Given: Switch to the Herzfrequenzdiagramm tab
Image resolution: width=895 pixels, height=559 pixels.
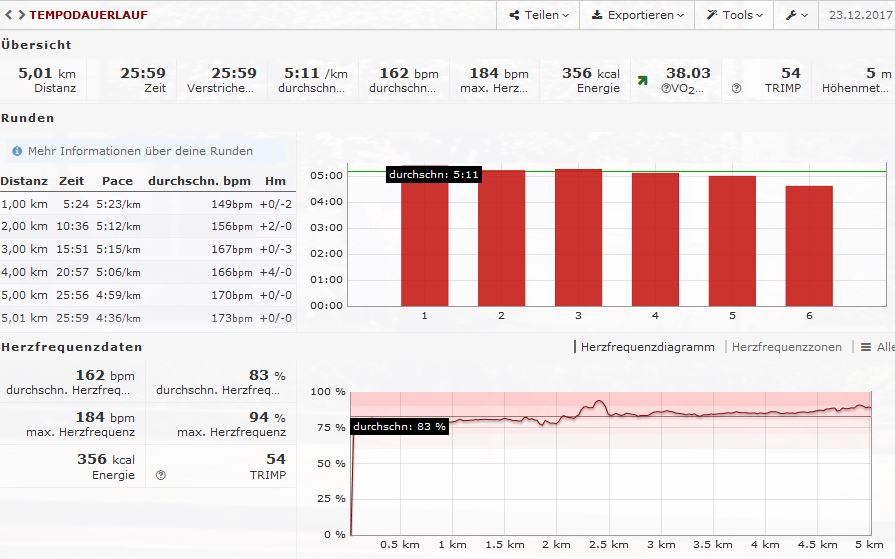Looking at the screenshot, I should tap(647, 347).
